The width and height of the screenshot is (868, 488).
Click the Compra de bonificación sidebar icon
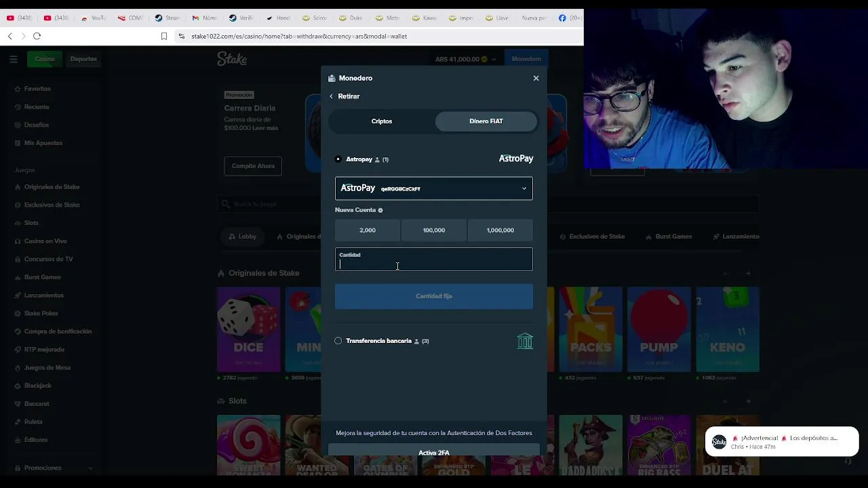pyautogui.click(x=18, y=331)
